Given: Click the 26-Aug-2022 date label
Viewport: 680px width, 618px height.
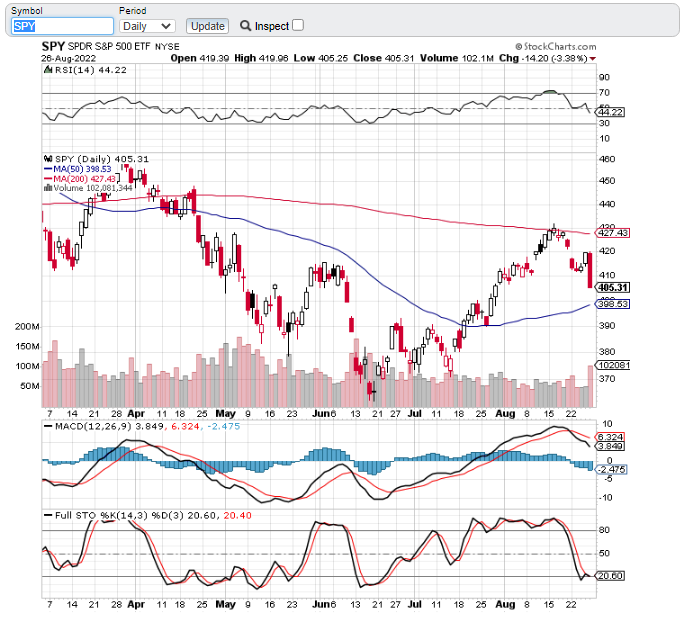Looking at the screenshot, I should [x=69, y=59].
